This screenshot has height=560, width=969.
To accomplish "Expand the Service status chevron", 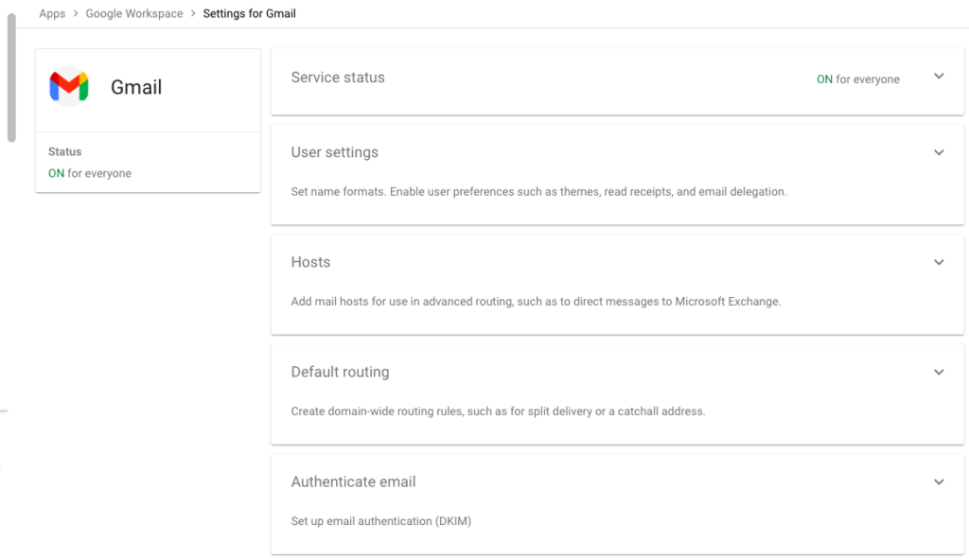I will (x=939, y=77).
